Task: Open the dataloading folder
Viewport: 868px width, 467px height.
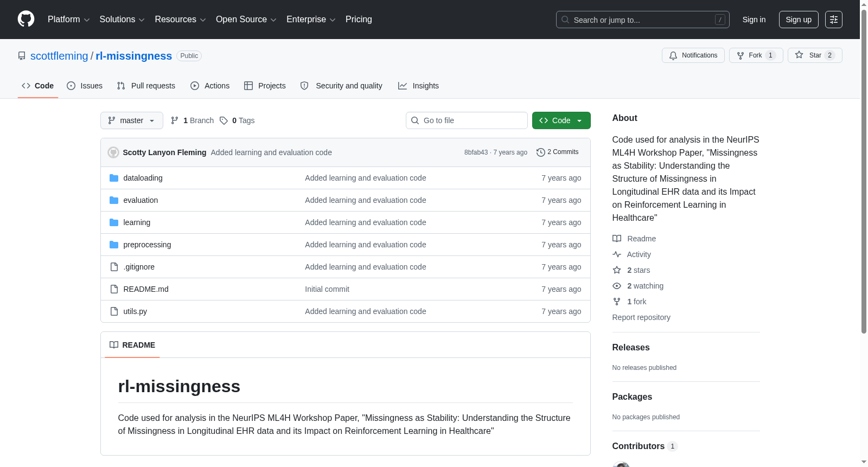Action: [x=143, y=178]
